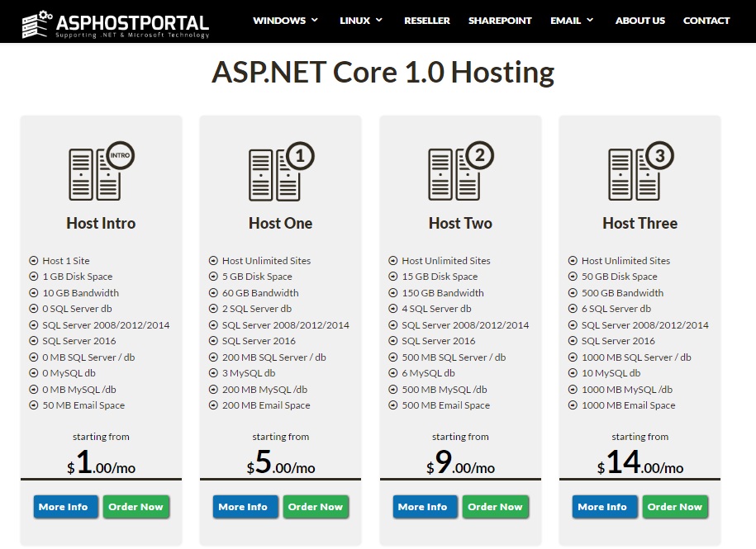Click the 'Host Intro' plan title
Screen dimensions: 756x549
[102, 223]
